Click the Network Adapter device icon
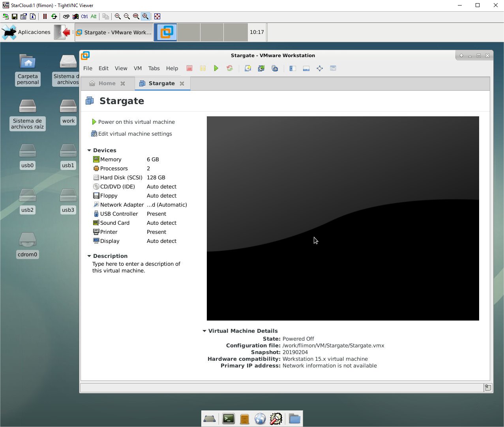The height and width of the screenshot is (427, 504). pos(96,205)
